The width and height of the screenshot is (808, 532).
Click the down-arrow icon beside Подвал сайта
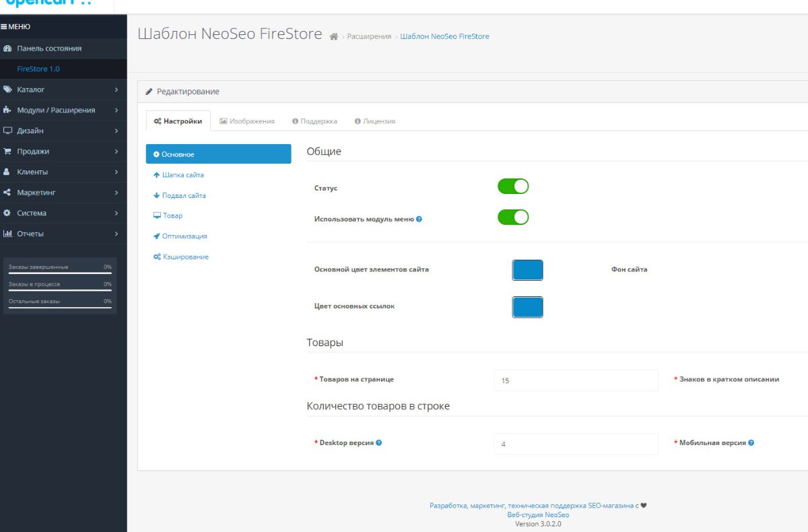(x=157, y=195)
